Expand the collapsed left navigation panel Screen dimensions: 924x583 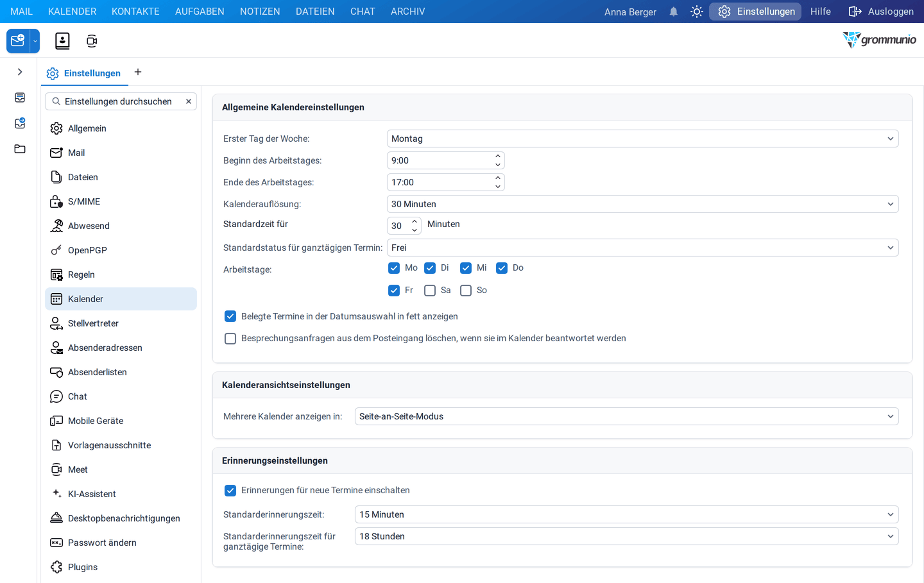click(20, 72)
